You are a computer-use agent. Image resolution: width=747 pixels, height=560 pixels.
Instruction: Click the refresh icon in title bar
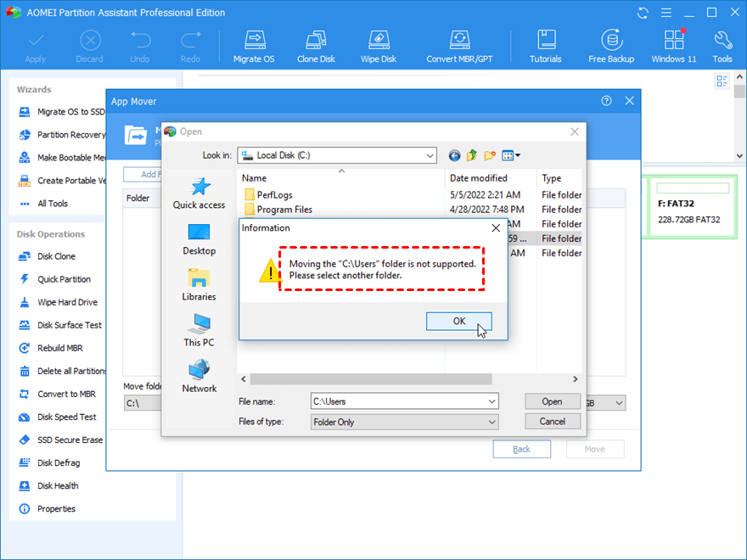click(x=643, y=13)
